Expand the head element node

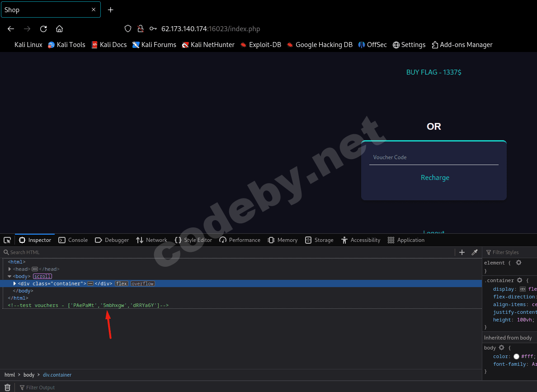coord(9,269)
